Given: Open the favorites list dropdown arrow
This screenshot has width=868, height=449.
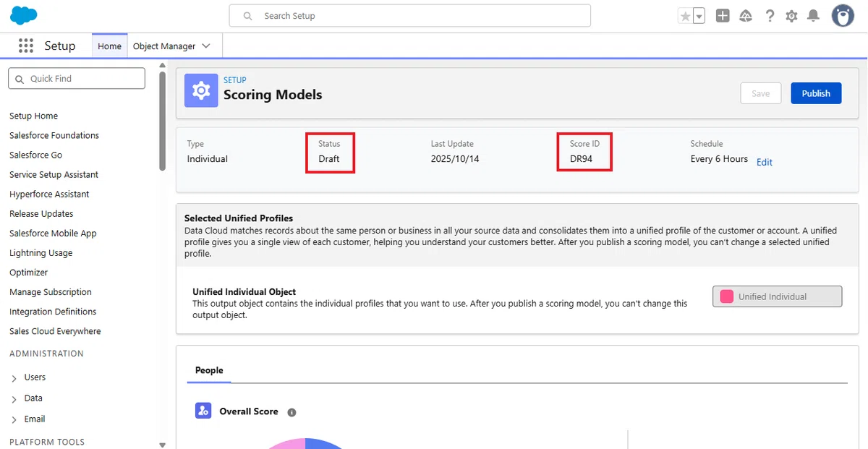Looking at the screenshot, I should 699,16.
